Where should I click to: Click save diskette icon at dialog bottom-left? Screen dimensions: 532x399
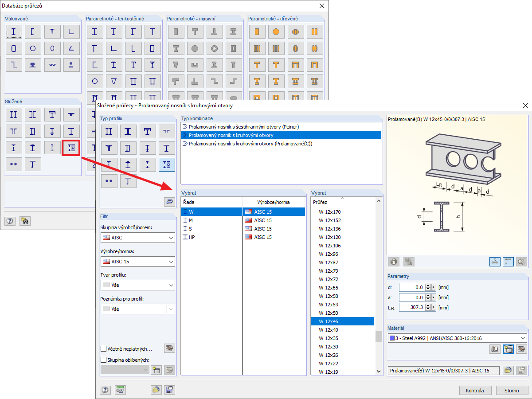(169, 390)
